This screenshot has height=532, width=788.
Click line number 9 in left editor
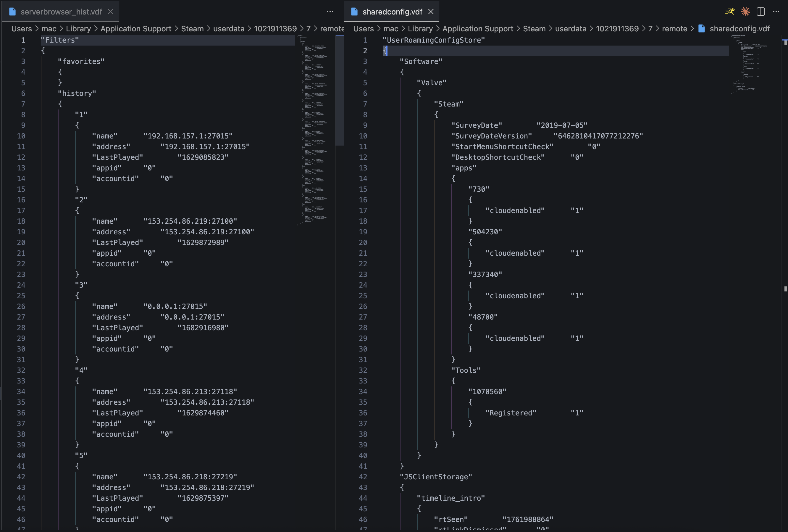pyautogui.click(x=23, y=125)
